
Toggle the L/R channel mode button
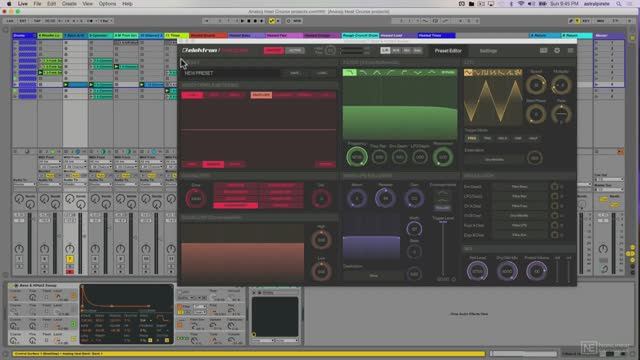point(385,51)
